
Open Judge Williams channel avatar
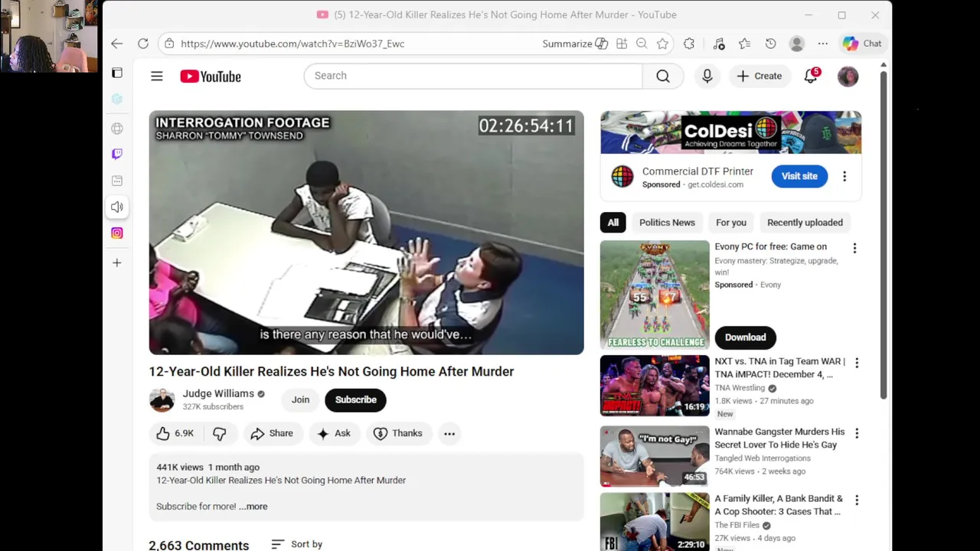tap(162, 399)
